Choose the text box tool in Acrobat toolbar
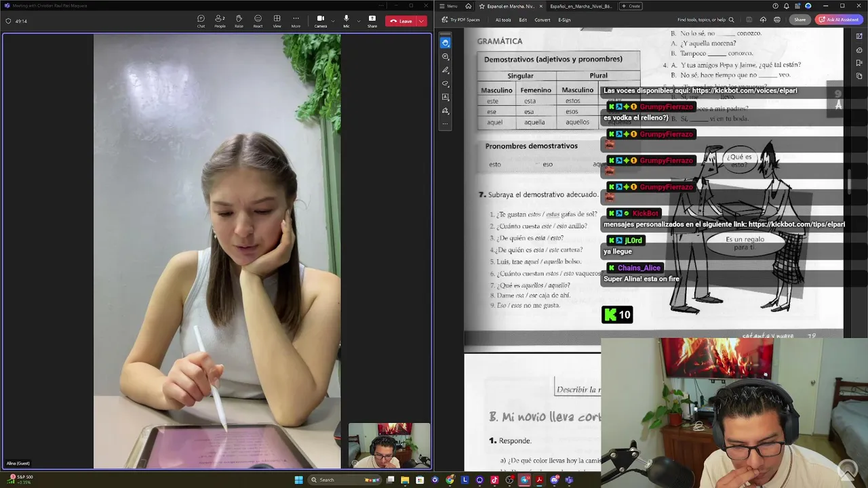Viewport: 868px width, 488px height. [x=445, y=97]
